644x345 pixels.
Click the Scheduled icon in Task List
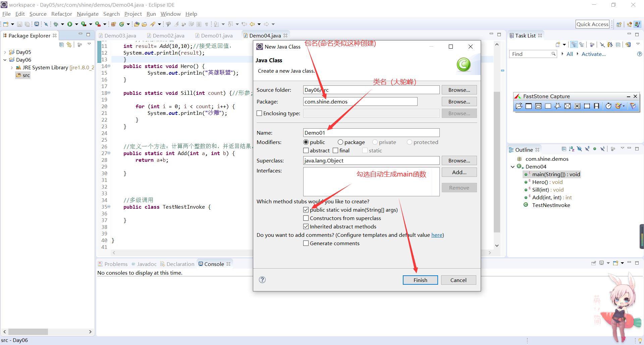coord(582,45)
